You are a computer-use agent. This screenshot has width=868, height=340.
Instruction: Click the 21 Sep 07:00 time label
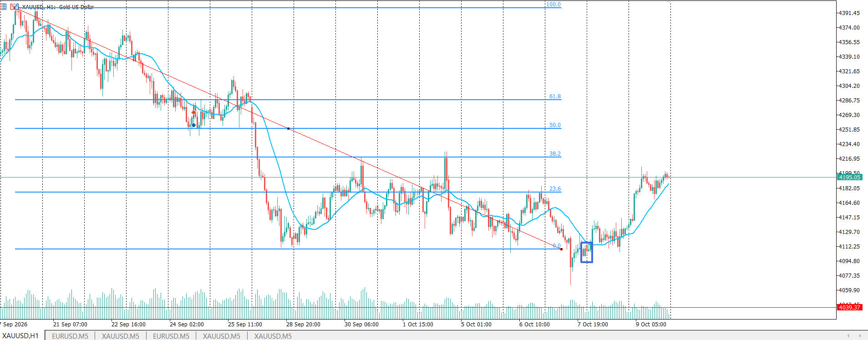70,325
